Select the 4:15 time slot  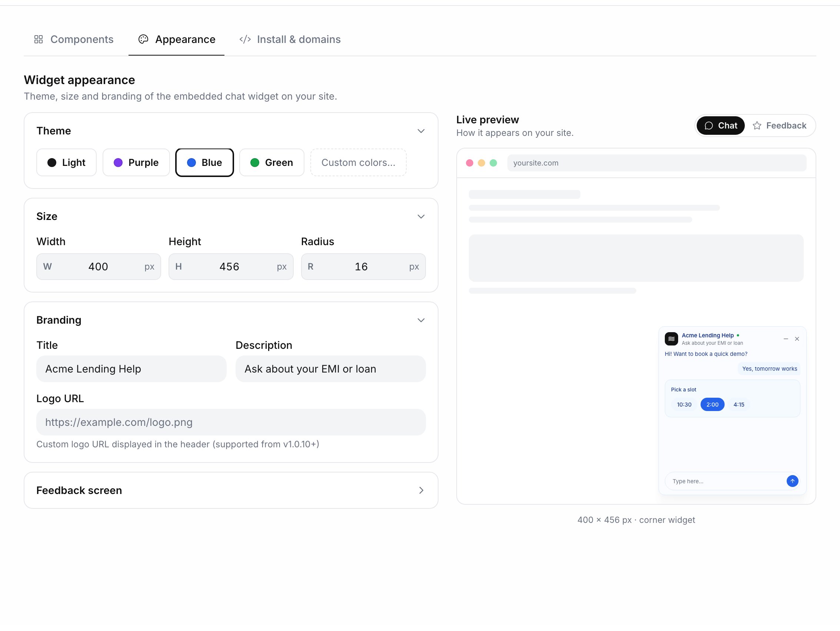(x=739, y=404)
